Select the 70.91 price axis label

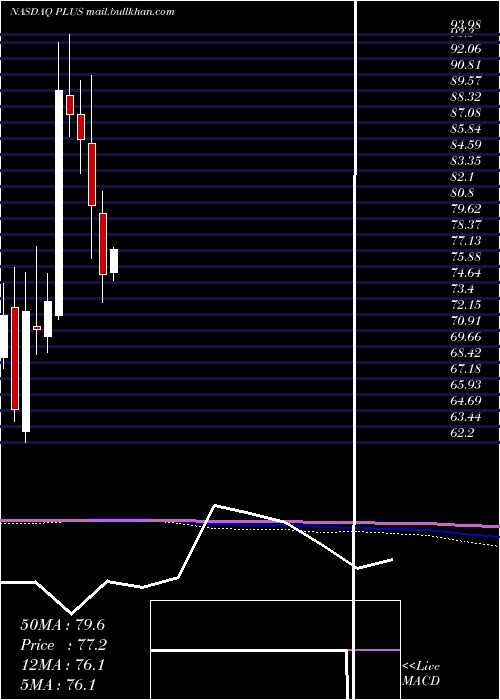coord(466,321)
